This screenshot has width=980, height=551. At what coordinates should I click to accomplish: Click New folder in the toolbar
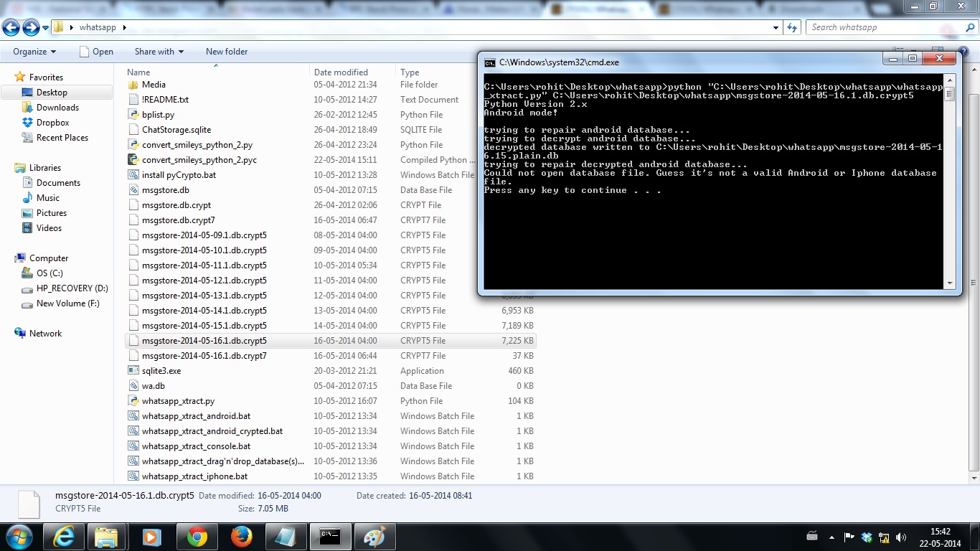(227, 52)
